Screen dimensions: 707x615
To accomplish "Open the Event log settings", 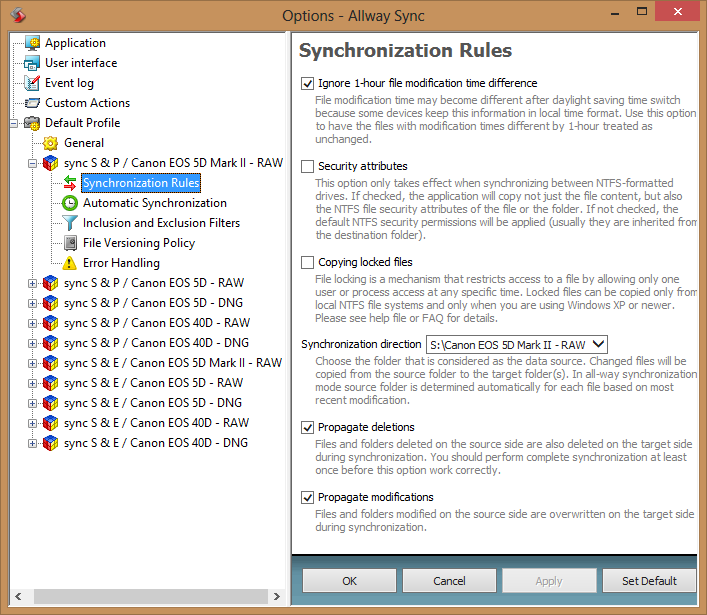I will [69, 83].
